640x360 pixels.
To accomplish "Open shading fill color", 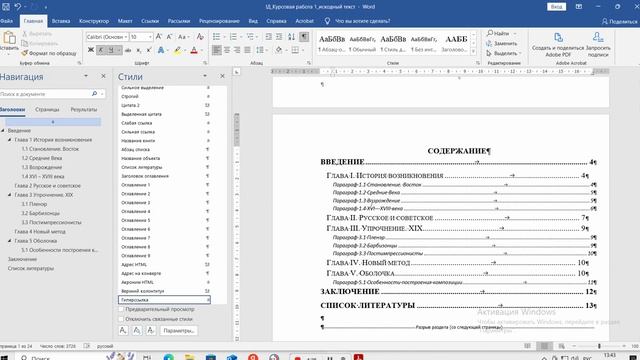I will [x=278, y=50].
